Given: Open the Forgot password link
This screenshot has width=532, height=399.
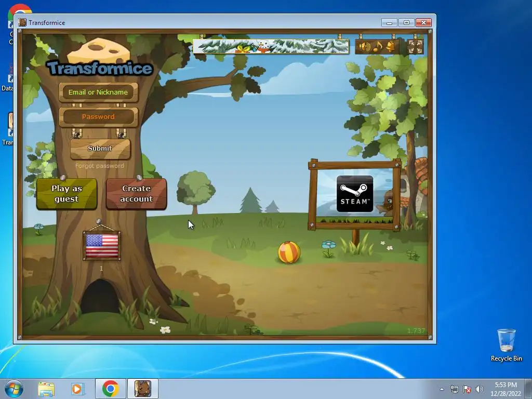Looking at the screenshot, I should coord(100,166).
